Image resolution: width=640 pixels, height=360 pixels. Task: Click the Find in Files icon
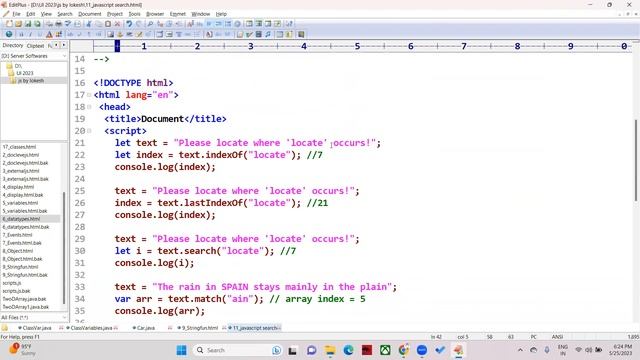(169, 24)
